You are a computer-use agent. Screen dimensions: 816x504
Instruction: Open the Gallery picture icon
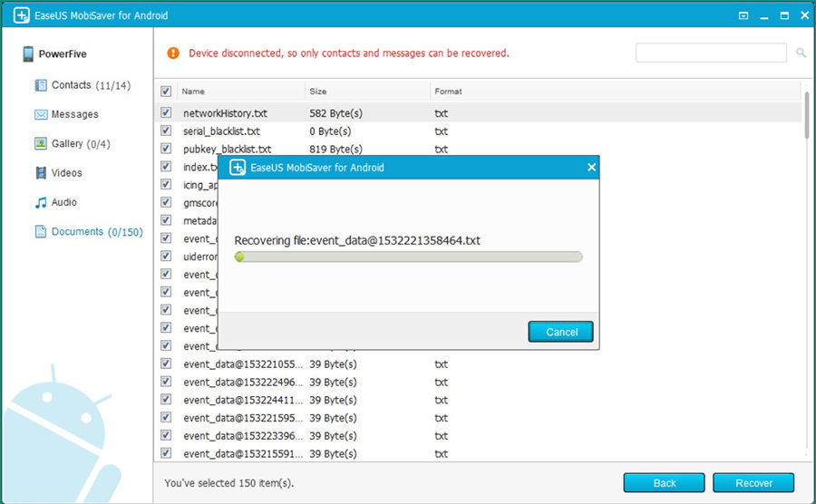tap(41, 143)
